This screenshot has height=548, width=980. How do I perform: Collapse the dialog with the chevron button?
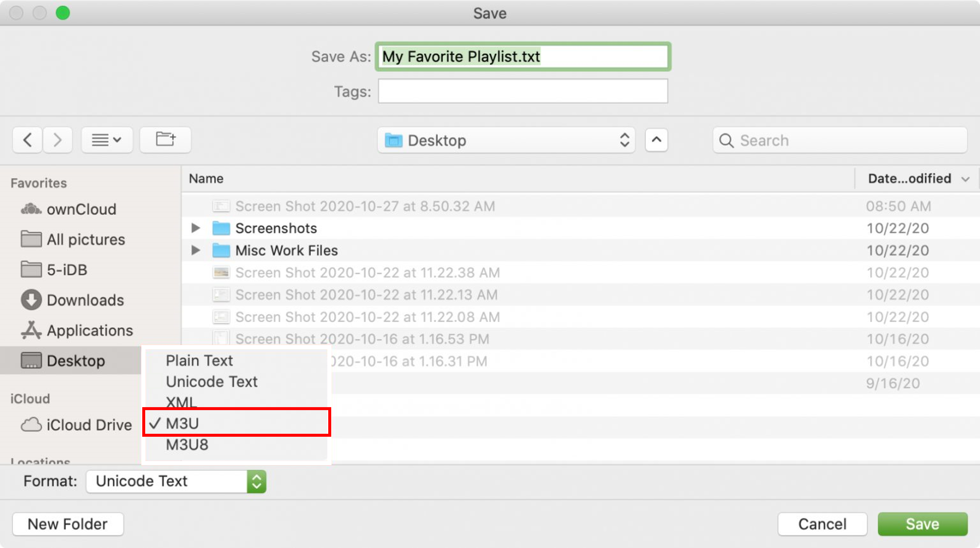[656, 140]
